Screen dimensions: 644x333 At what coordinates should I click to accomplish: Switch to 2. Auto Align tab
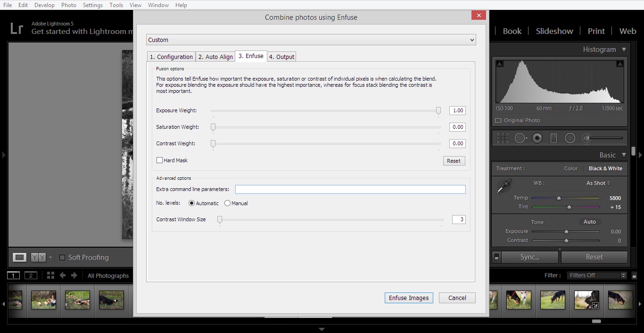pyautogui.click(x=215, y=57)
